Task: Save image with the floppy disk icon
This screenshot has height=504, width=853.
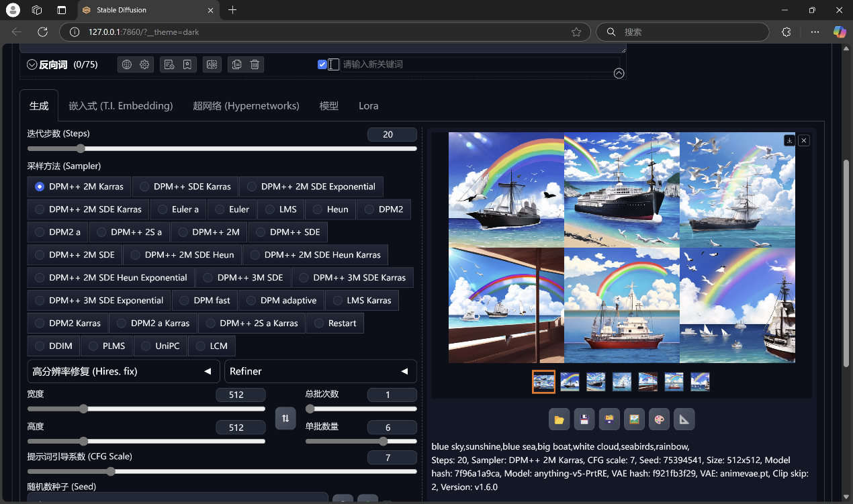Action: point(584,419)
